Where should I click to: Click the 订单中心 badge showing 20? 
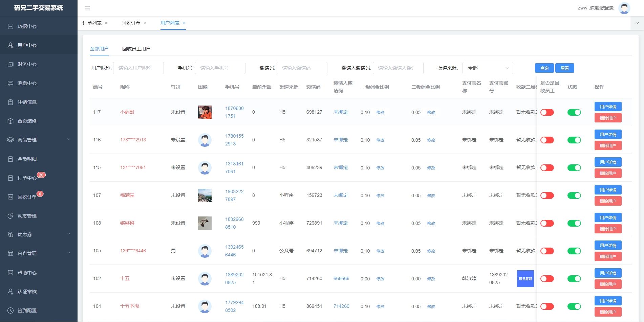pos(41,175)
